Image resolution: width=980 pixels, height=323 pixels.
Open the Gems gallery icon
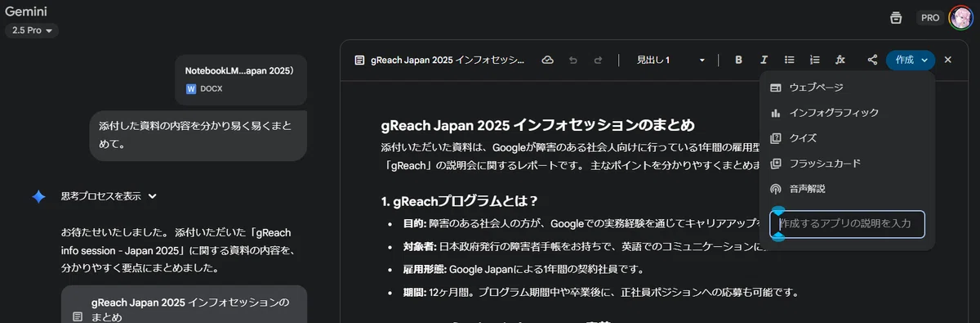(x=896, y=17)
